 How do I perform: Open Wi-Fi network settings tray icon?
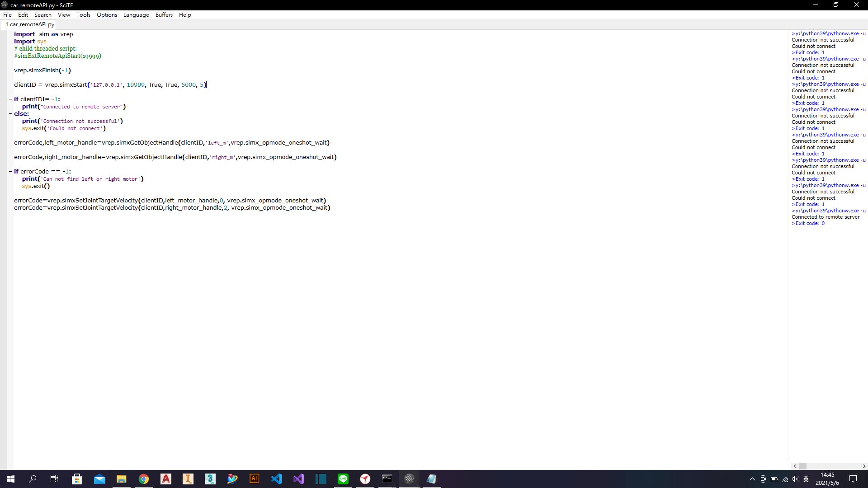pyautogui.click(x=785, y=479)
